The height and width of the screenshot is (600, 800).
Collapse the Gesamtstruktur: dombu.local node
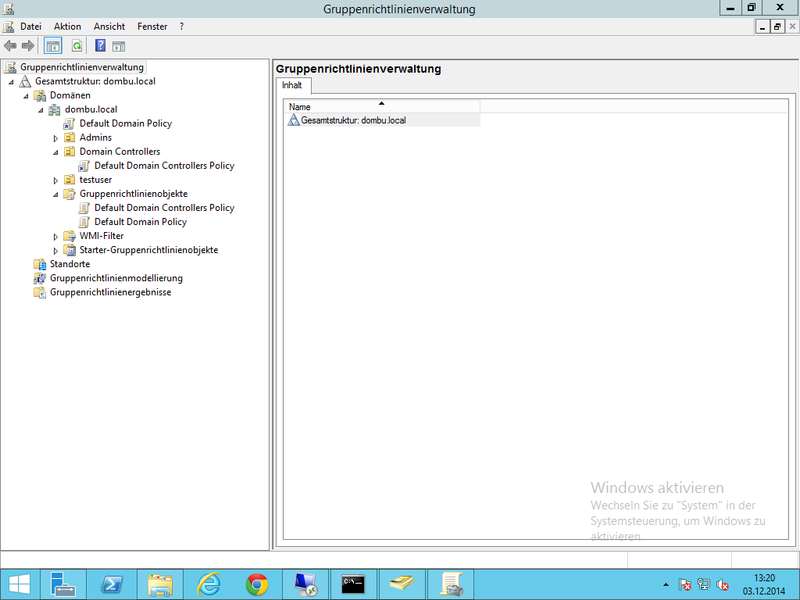11,82
